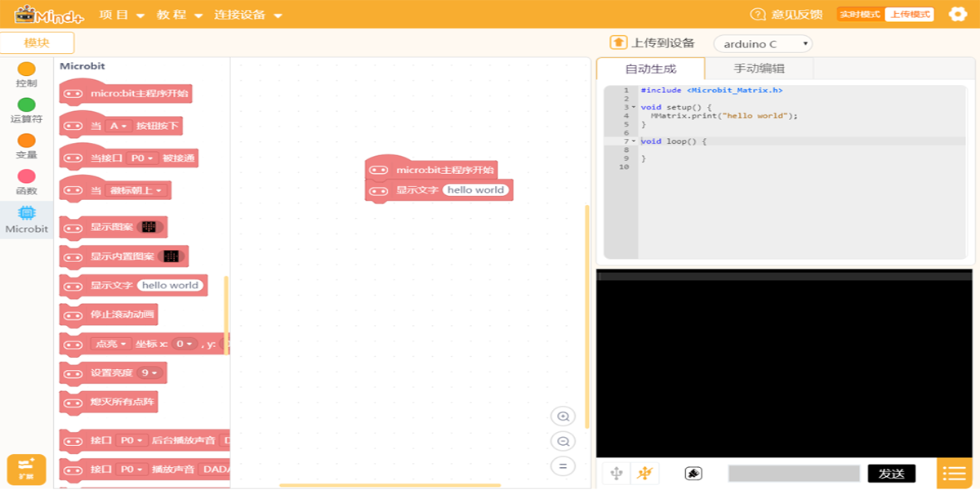Open the arduino C device dropdown
Image resolution: width=980 pixels, height=490 pixels.
pos(762,43)
